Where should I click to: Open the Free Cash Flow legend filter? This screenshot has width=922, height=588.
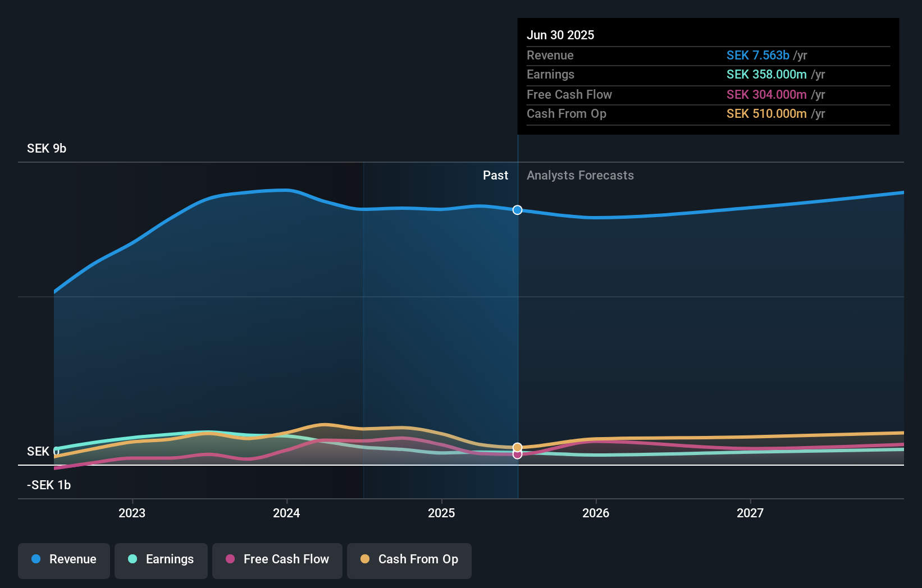click(277, 561)
